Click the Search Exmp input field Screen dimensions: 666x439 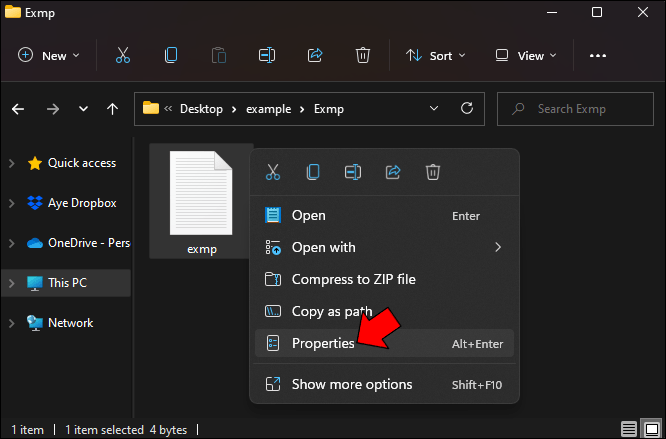point(580,109)
